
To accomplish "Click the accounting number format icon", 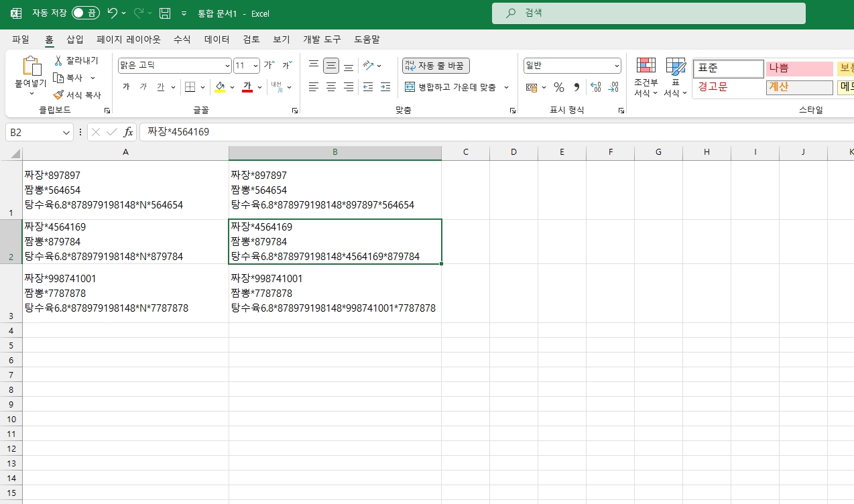I will coord(532,87).
